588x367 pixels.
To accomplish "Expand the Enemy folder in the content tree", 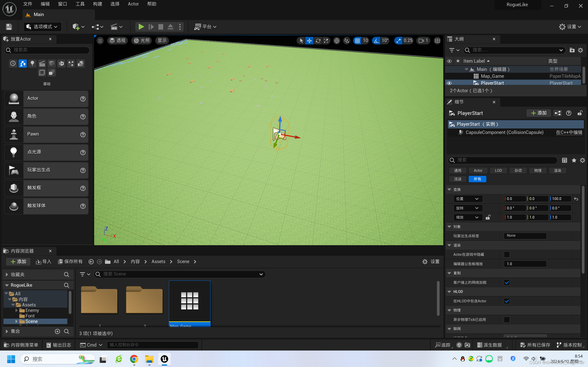I will (17, 310).
